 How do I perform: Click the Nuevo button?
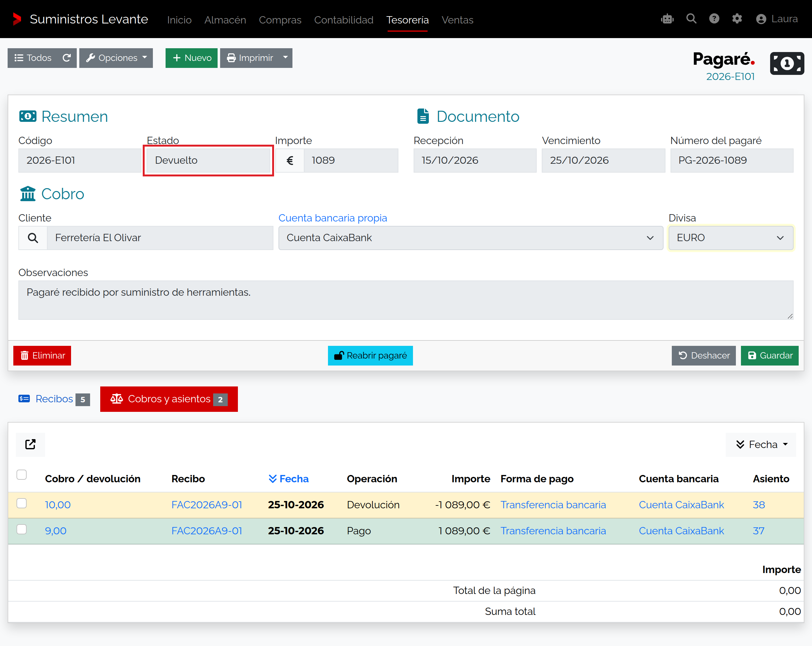pos(191,58)
